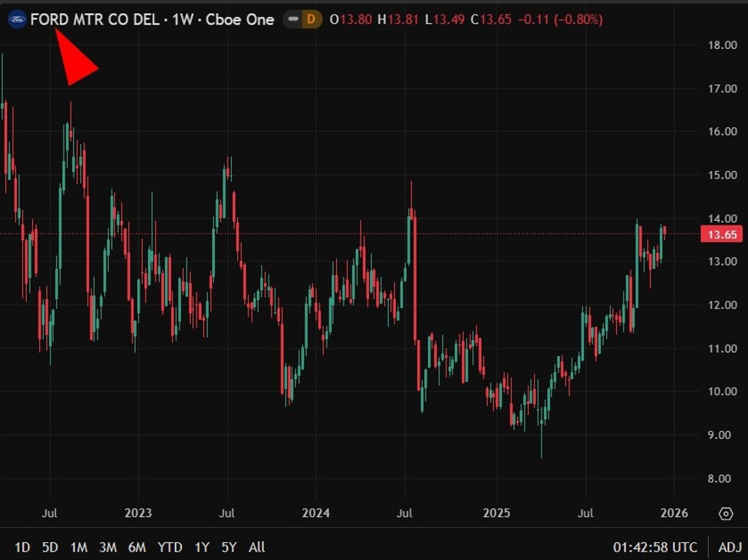The height and width of the screenshot is (560, 748).
Task: Click the grey market status pill icon
Action: coord(292,20)
